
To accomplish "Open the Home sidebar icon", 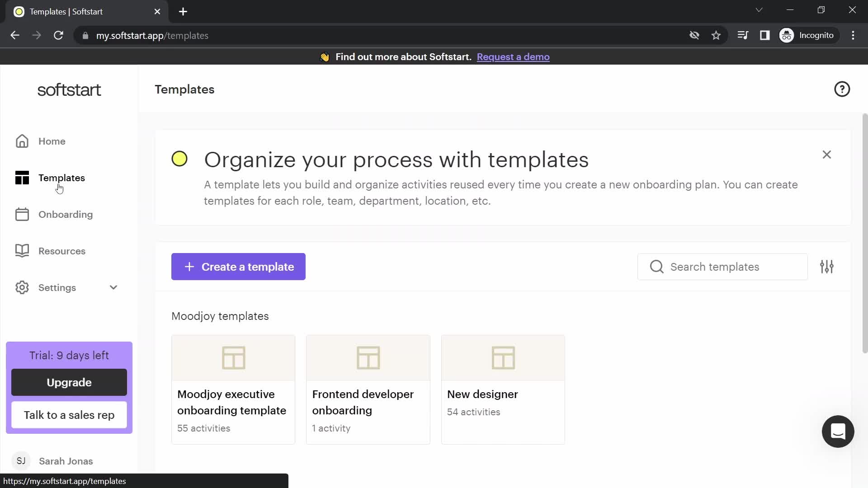I will point(22,141).
